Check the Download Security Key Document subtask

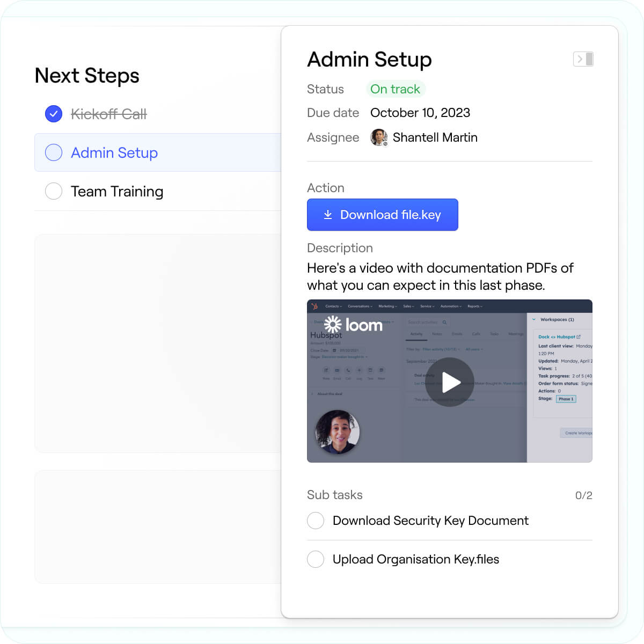(316, 521)
